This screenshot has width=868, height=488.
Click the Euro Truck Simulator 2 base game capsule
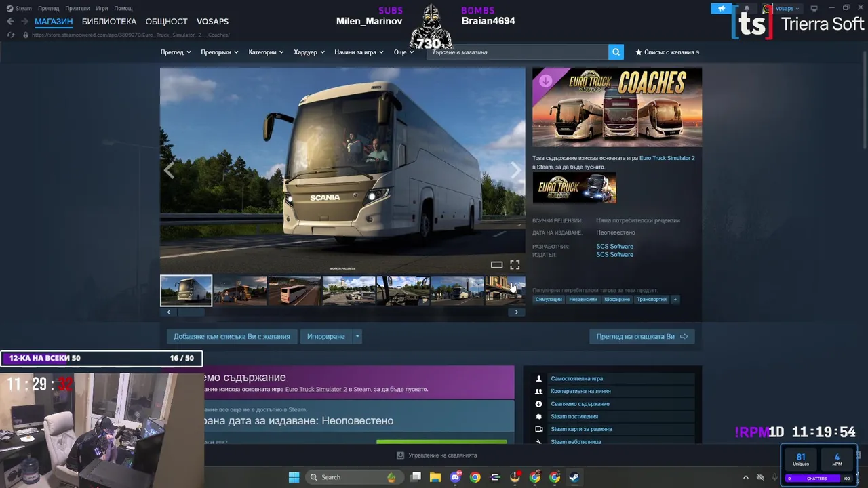click(574, 188)
